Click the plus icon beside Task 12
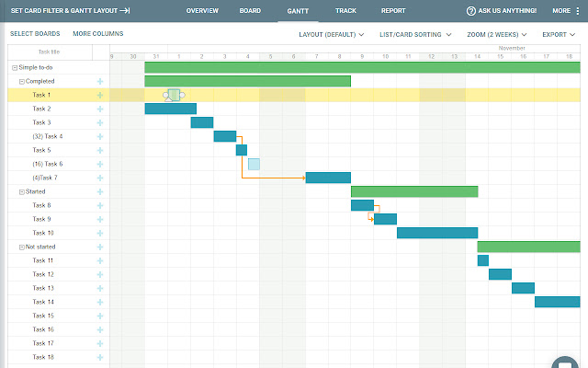This screenshot has height=368, width=588. tap(100, 274)
